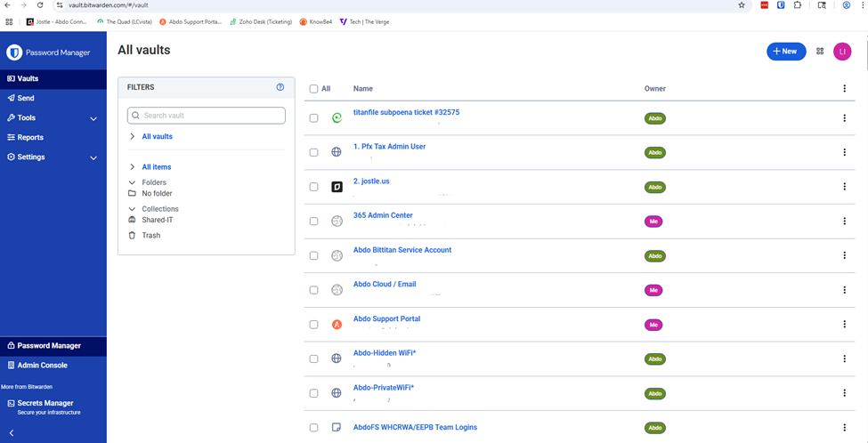Expand the All vaults filter chevron

click(132, 136)
